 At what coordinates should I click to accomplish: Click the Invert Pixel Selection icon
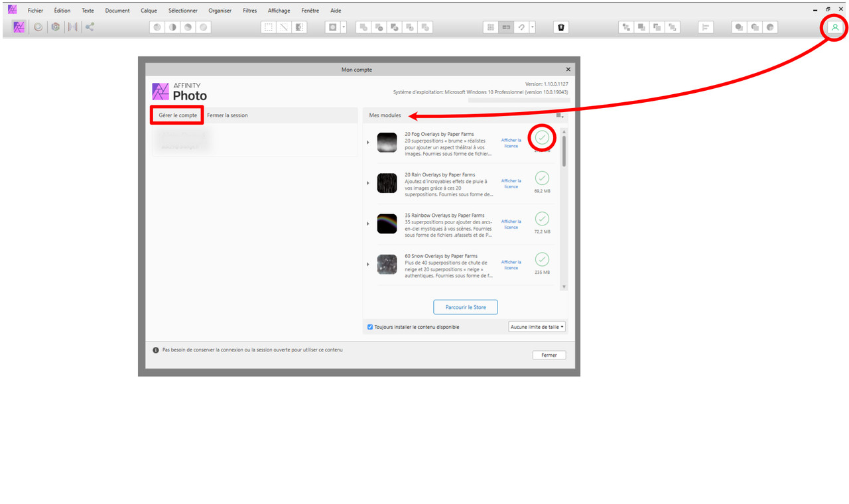coord(299,27)
